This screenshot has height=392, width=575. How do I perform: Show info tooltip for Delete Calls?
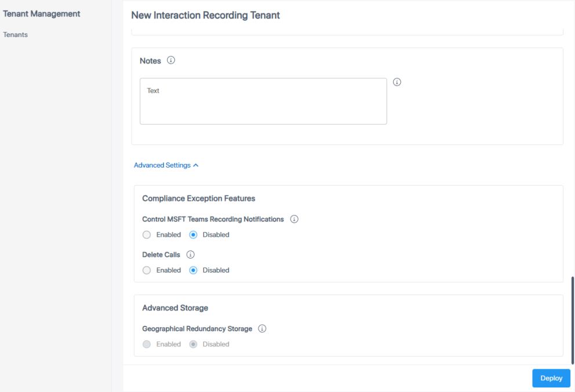(190, 255)
